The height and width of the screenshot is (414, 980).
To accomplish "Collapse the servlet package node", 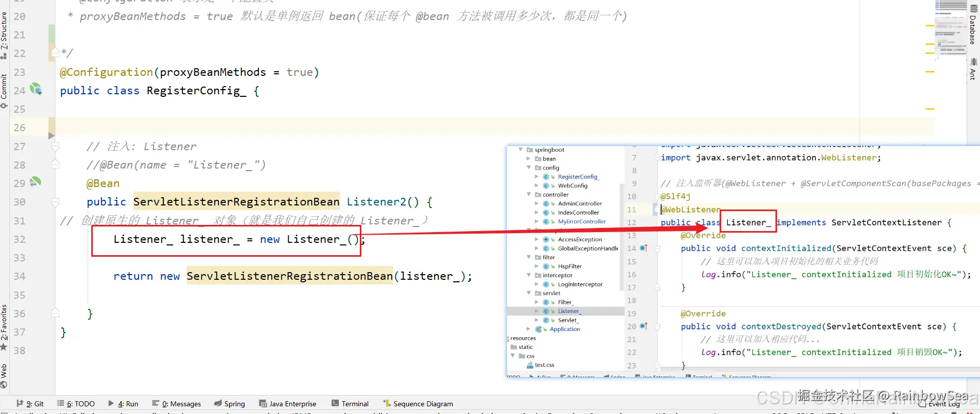I will point(528,293).
